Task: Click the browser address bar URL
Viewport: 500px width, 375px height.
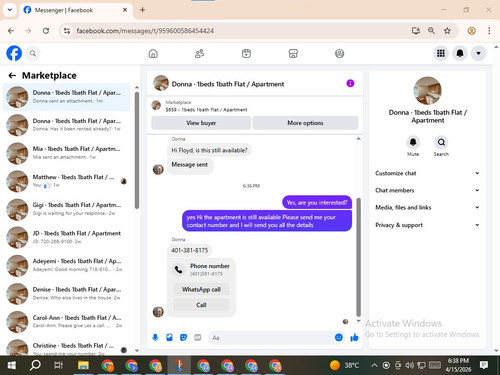Action: [145, 31]
